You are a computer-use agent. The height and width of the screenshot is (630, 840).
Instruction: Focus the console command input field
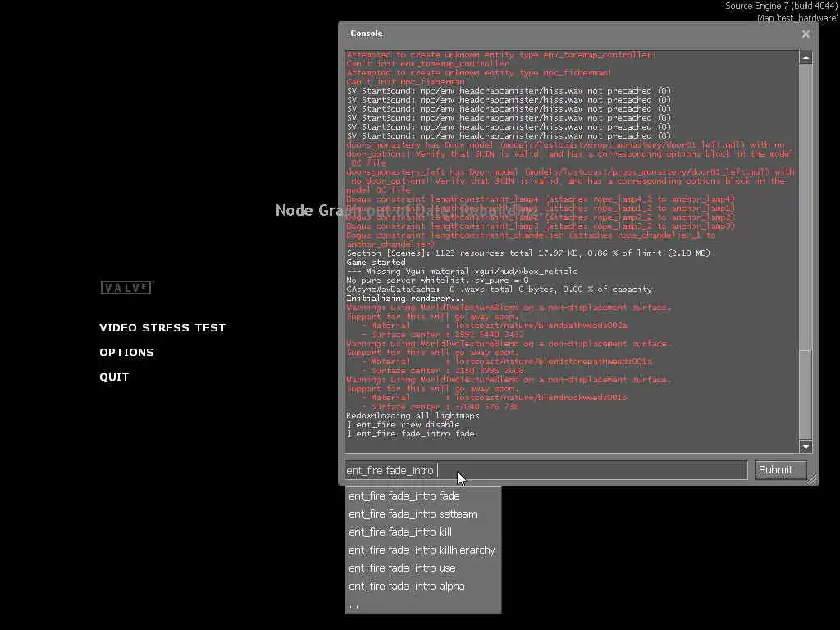point(546,470)
